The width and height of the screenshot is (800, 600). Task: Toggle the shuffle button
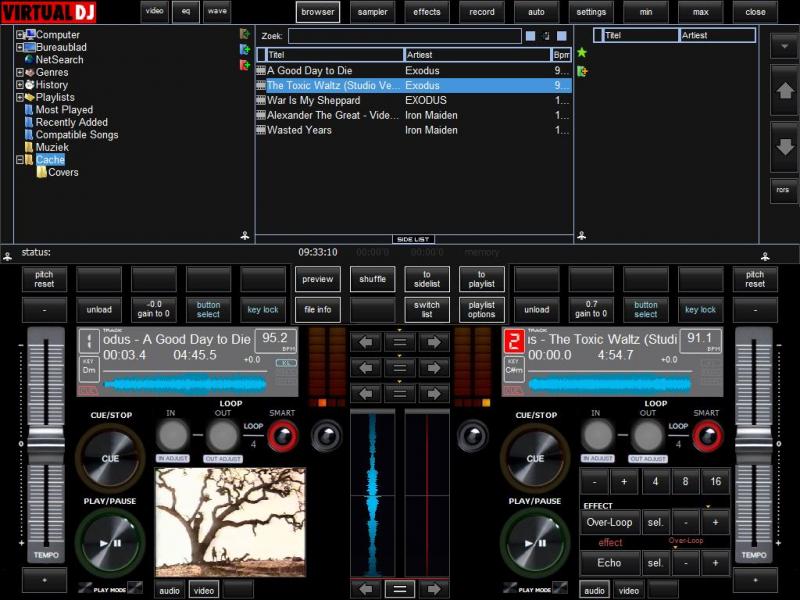(x=372, y=279)
